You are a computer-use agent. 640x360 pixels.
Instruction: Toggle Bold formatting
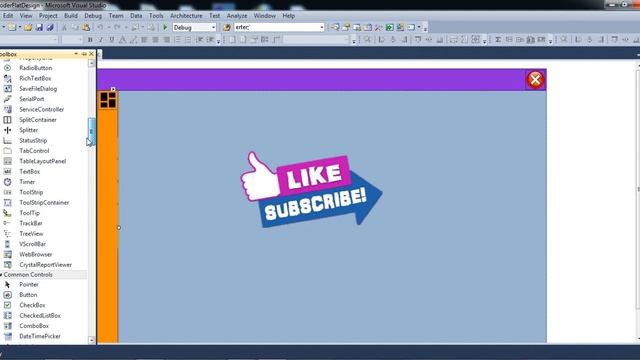click(90, 40)
